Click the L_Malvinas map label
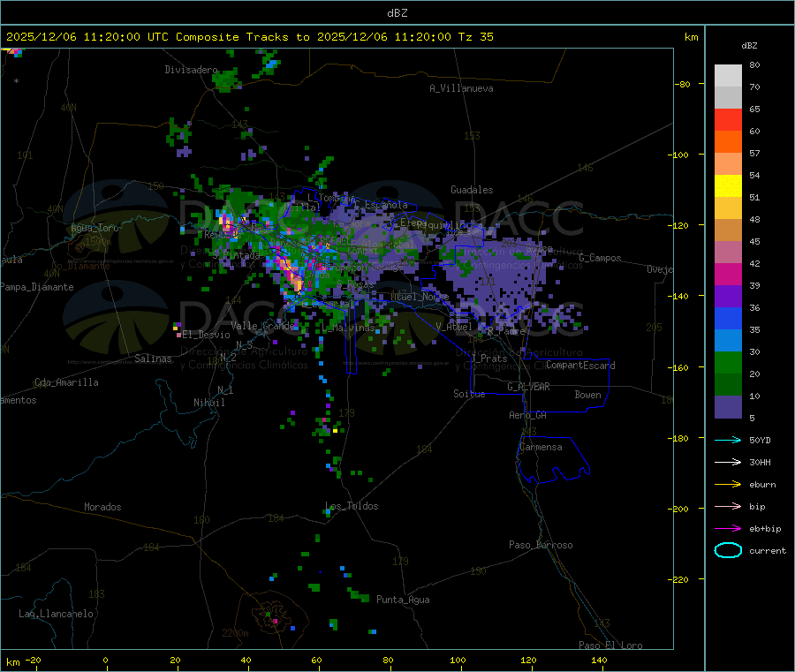Image resolution: width=795 pixels, height=672 pixels. 348,328
